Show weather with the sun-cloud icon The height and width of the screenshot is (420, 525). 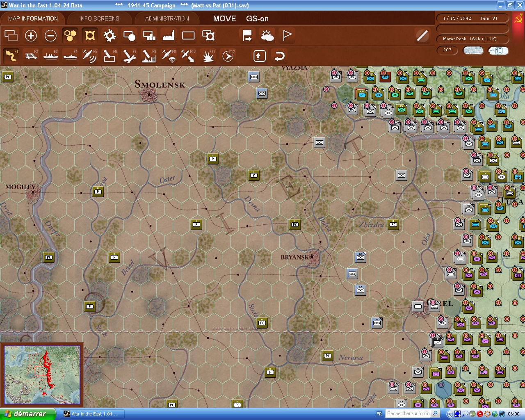(x=267, y=36)
